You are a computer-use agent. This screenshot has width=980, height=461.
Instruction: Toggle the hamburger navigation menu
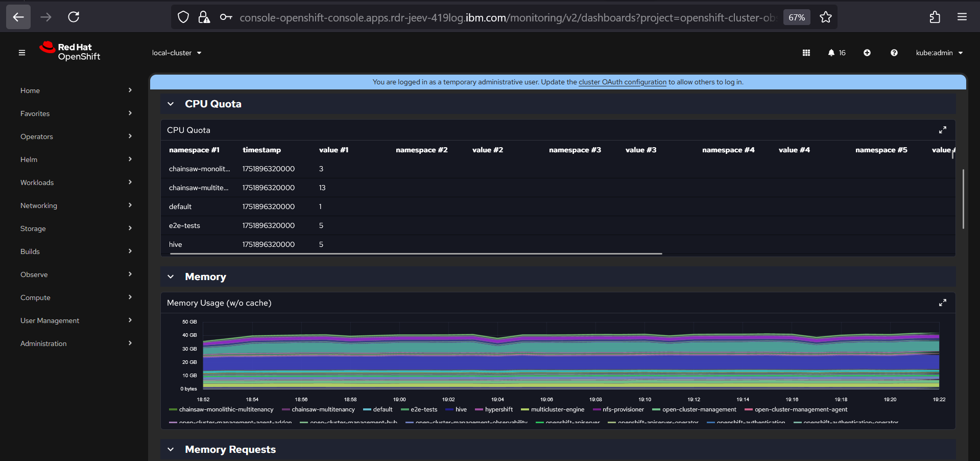22,53
